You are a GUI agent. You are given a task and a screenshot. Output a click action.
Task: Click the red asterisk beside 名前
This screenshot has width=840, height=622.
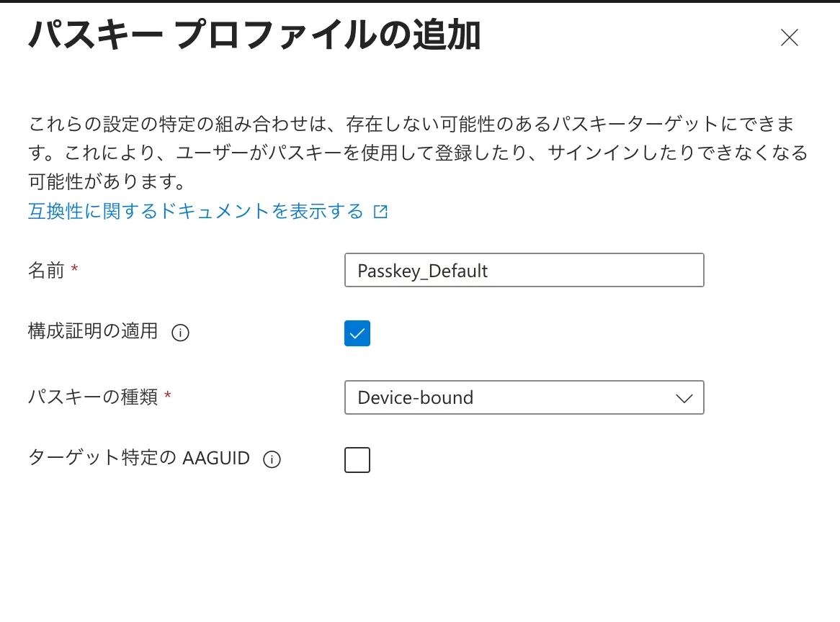74,268
